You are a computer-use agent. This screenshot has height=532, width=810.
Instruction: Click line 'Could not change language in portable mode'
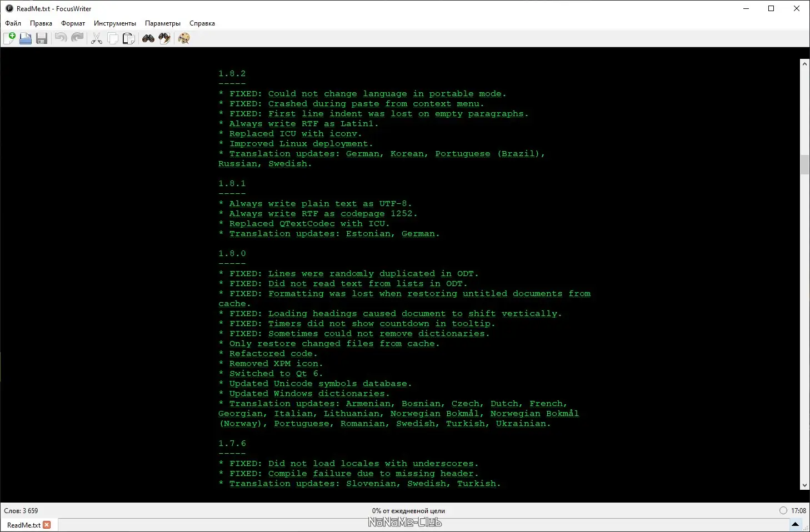[x=363, y=94]
